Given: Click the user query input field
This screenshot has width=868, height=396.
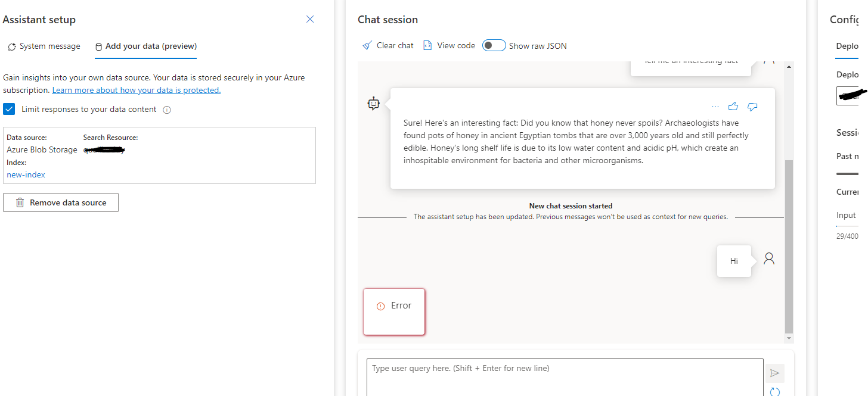Looking at the screenshot, I should [563, 375].
